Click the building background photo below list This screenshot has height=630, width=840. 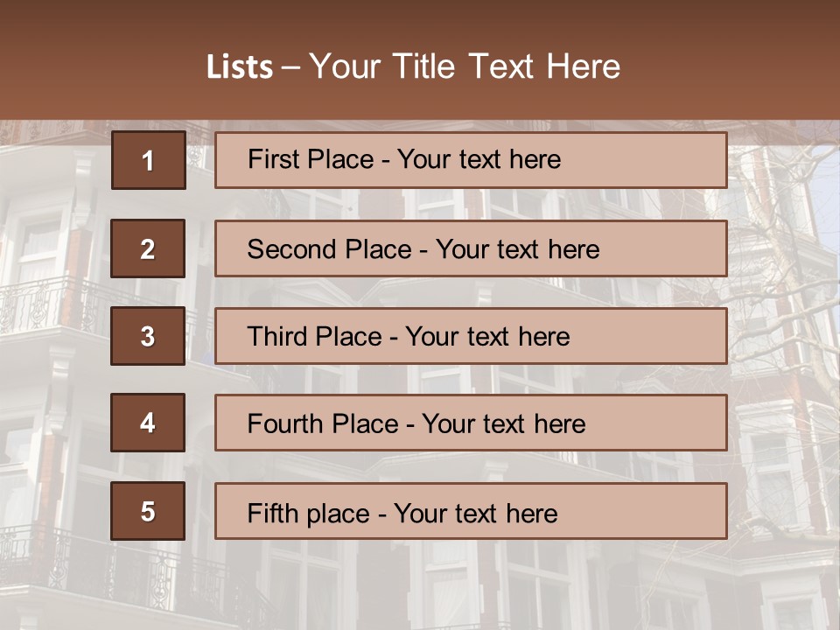[x=420, y=586]
